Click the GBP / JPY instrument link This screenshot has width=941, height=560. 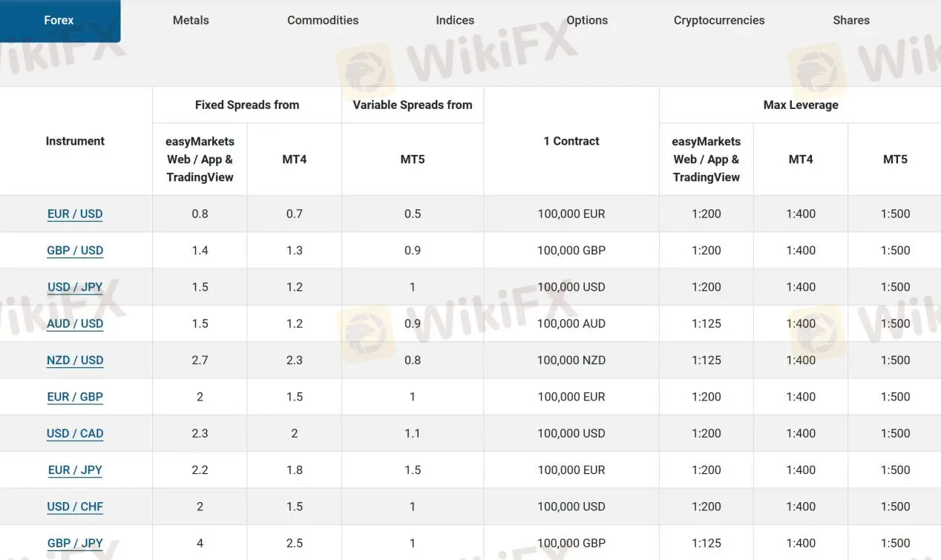click(75, 544)
